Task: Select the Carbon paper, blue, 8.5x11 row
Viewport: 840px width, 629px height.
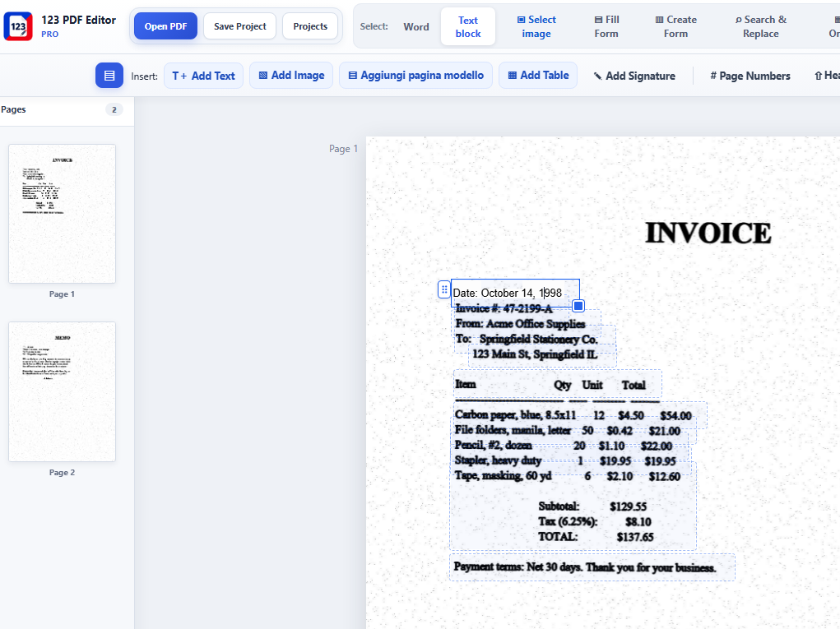Action: (573, 415)
